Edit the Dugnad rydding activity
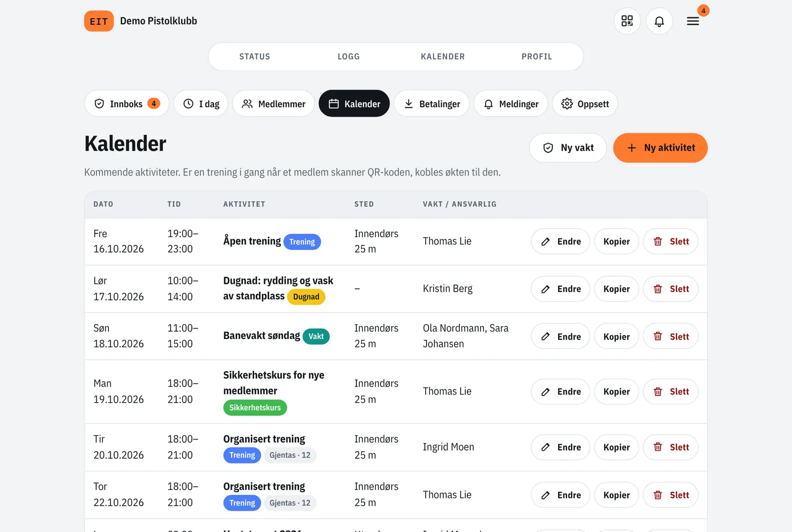 [560, 289]
